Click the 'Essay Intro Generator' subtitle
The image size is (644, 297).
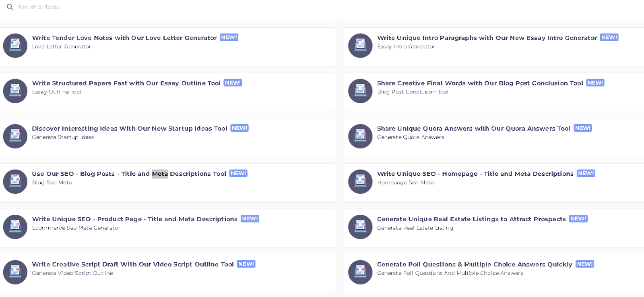406,47
